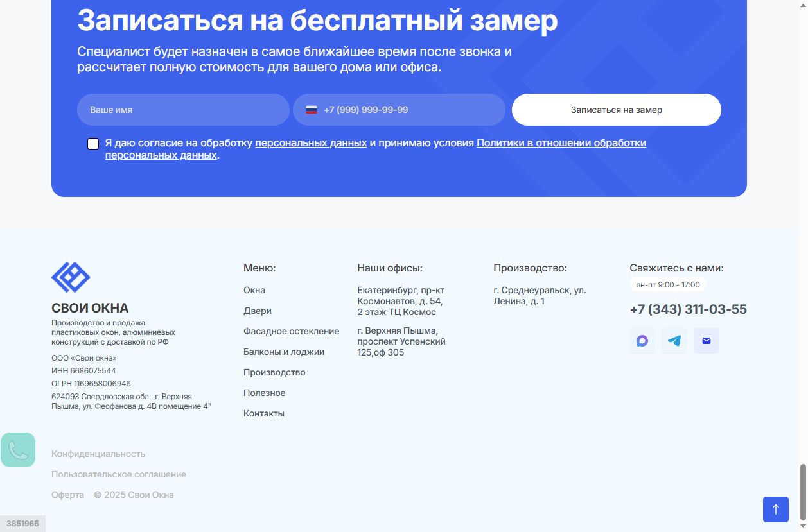Viewport: 808px width, 532px height.
Task: Click the Верхняя Пышма Успенский office address
Action: pyautogui.click(x=401, y=341)
